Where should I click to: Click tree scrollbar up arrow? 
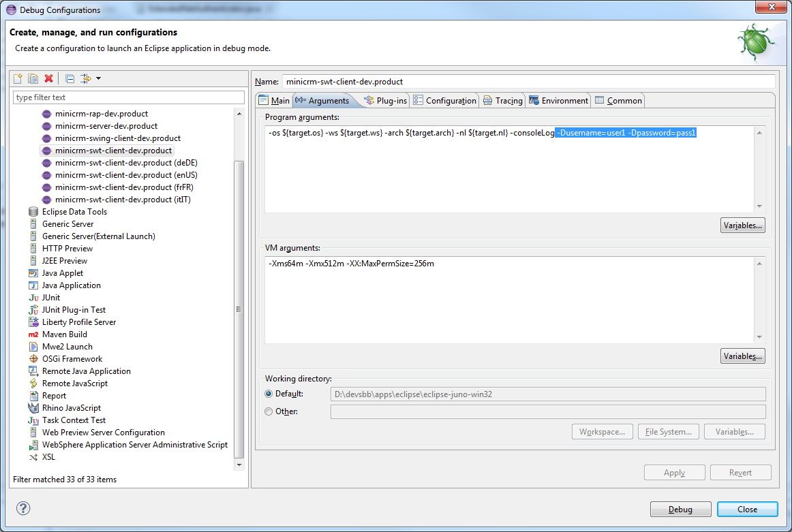(x=239, y=114)
